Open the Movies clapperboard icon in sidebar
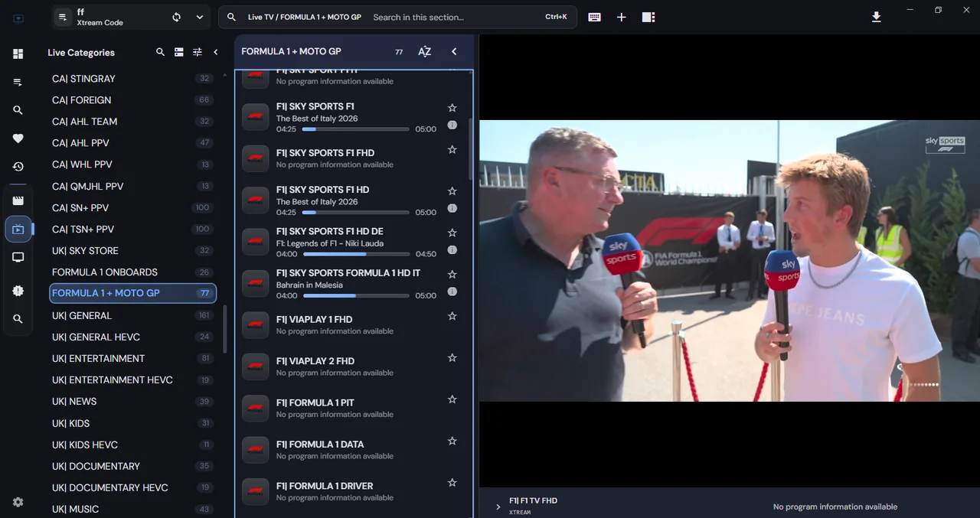Screen dimensions: 980x518 [x=18, y=200]
